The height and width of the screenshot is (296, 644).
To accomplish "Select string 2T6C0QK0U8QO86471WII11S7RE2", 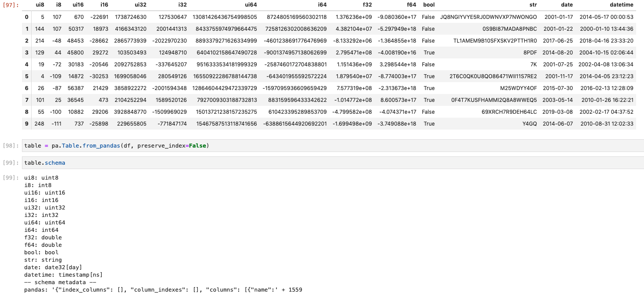I will (493, 76).
